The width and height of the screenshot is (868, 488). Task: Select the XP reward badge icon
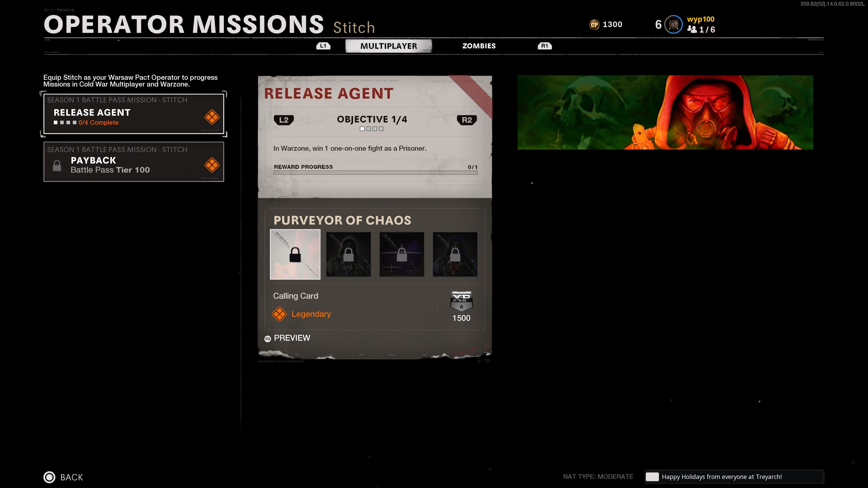click(461, 301)
